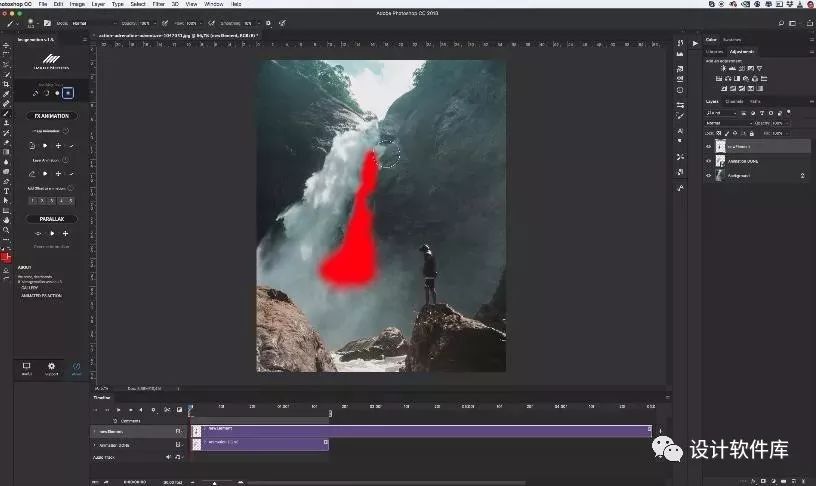Select the Brush tool in left toolbar
The image size is (816, 486).
point(6,113)
